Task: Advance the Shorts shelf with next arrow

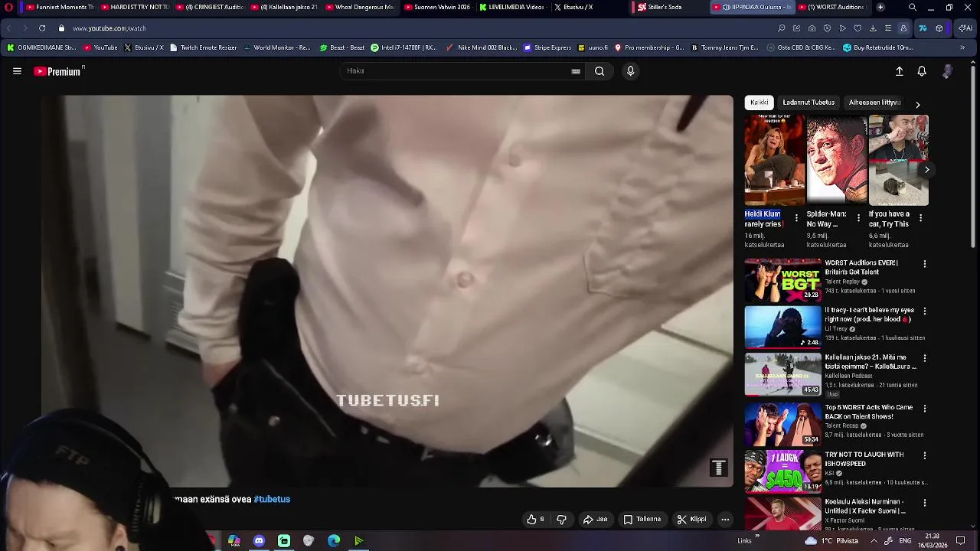Action: coord(926,170)
